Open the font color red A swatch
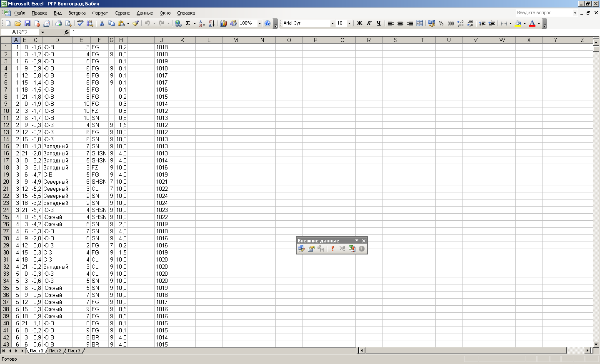This screenshot has height=364, width=600. point(532,23)
